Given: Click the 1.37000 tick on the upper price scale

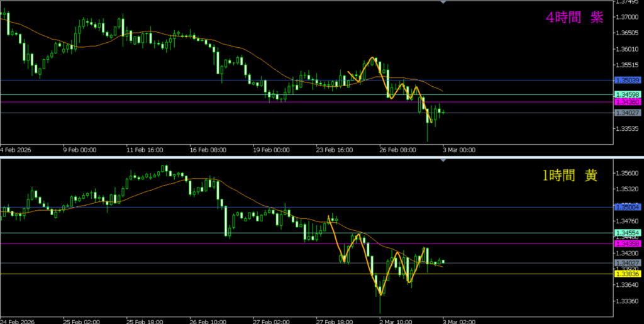Looking at the screenshot, I should pos(627,17).
